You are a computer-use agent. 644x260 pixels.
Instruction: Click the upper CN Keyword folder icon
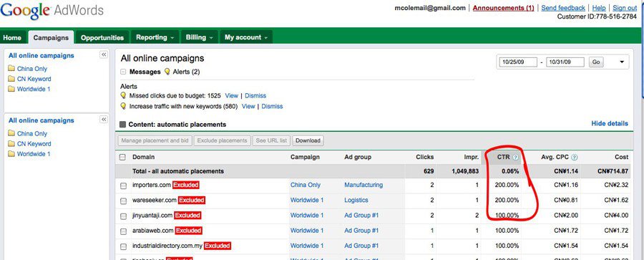[x=11, y=79]
